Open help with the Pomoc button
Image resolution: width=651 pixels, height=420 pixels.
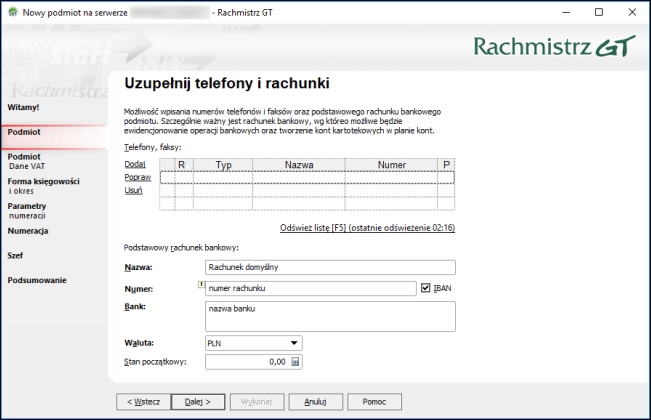(x=374, y=402)
